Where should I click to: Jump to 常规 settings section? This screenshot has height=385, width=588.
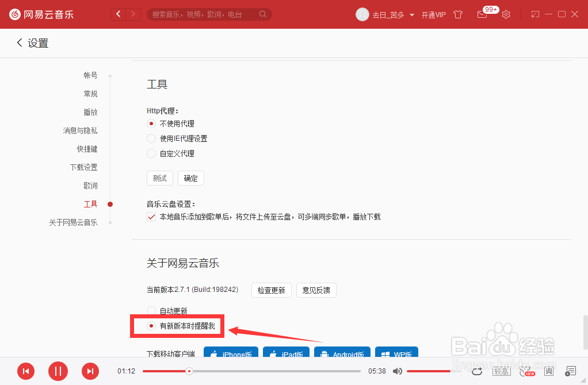(90, 94)
